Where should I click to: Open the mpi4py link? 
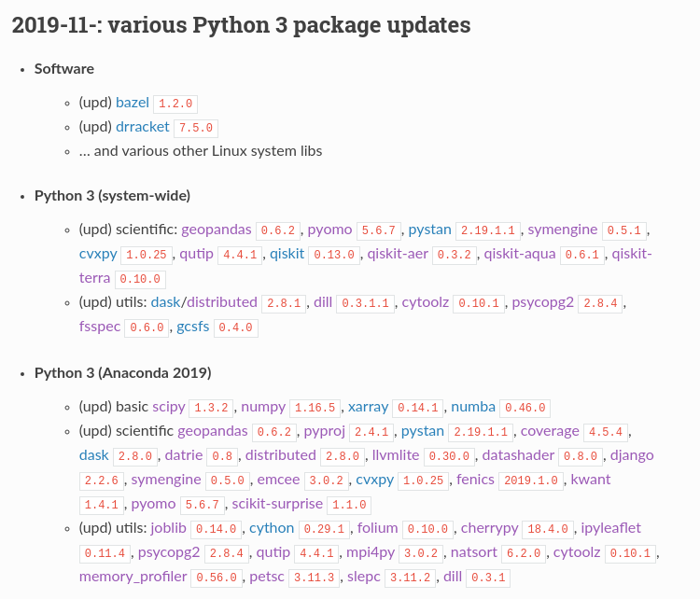click(x=371, y=552)
